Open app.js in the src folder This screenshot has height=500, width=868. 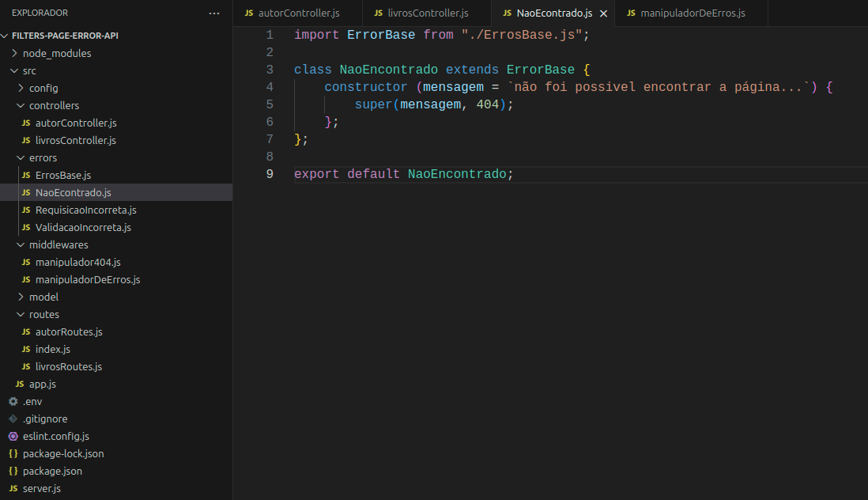(x=42, y=384)
